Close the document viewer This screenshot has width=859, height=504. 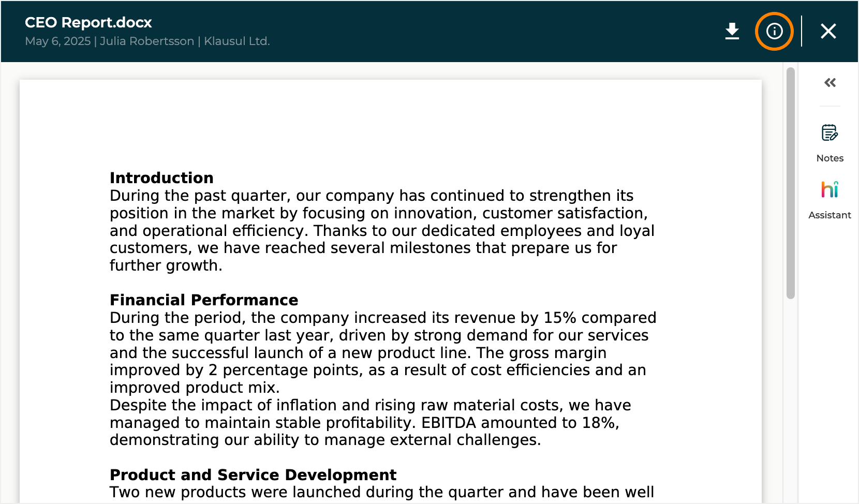[x=828, y=31]
